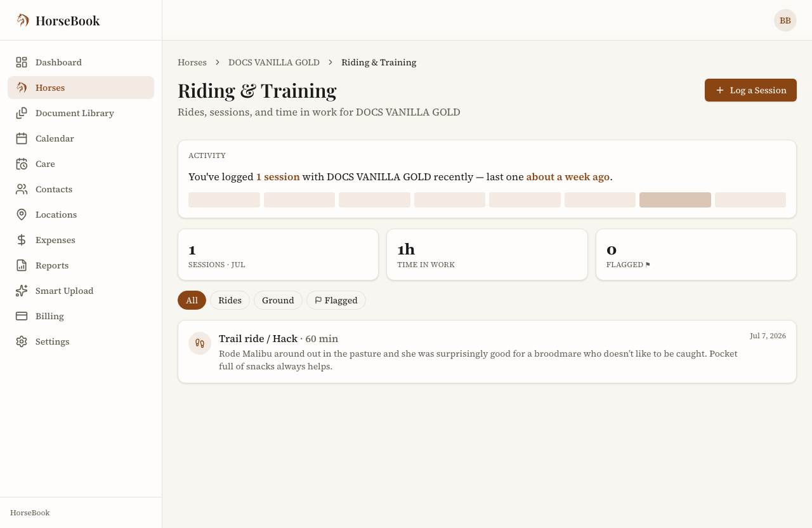Navigate to Reports label
Image resolution: width=812 pixels, height=528 pixels.
click(52, 265)
